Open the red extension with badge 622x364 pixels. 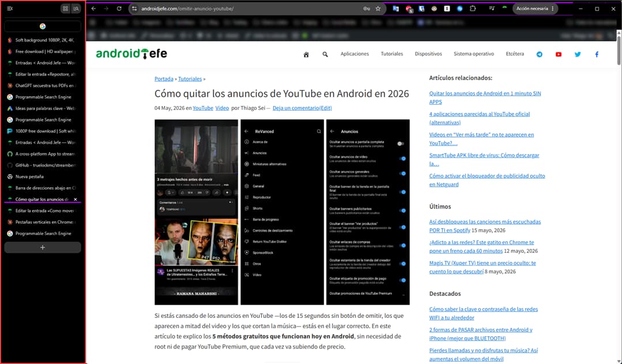409,9
